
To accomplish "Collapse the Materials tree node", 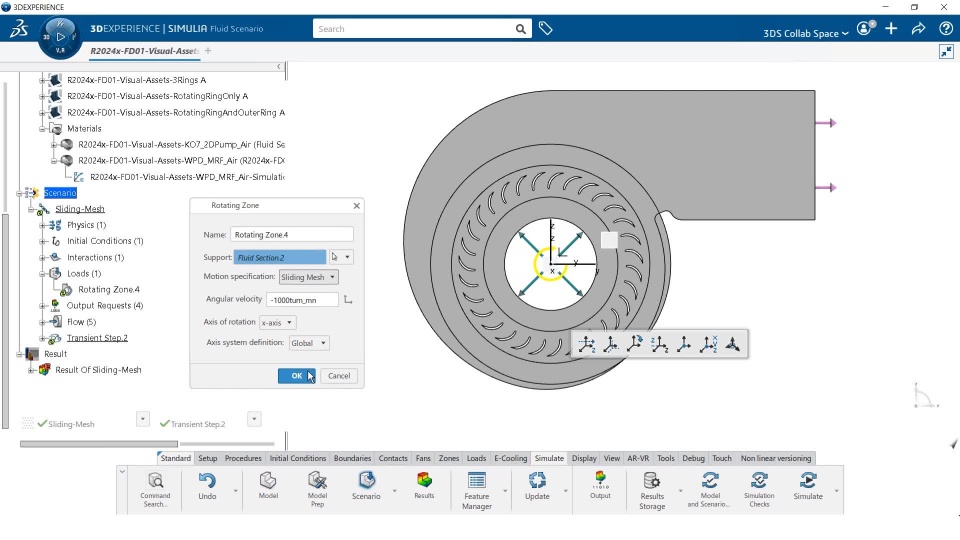I will tap(42, 129).
